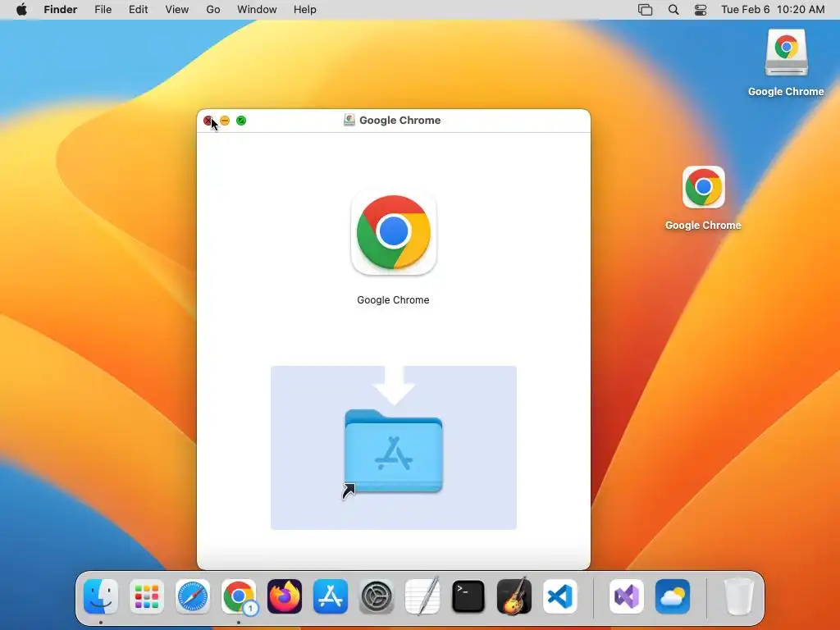Open the App Store from the Dock

(x=331, y=596)
